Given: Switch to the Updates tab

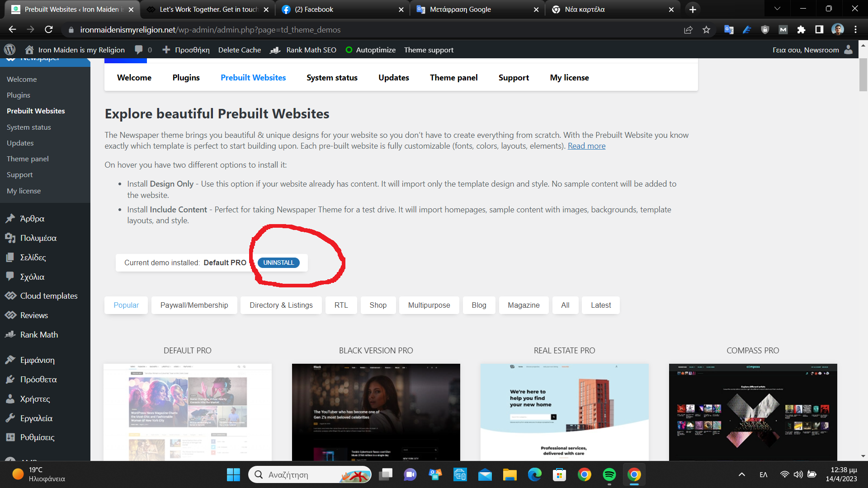Looking at the screenshot, I should tap(394, 78).
